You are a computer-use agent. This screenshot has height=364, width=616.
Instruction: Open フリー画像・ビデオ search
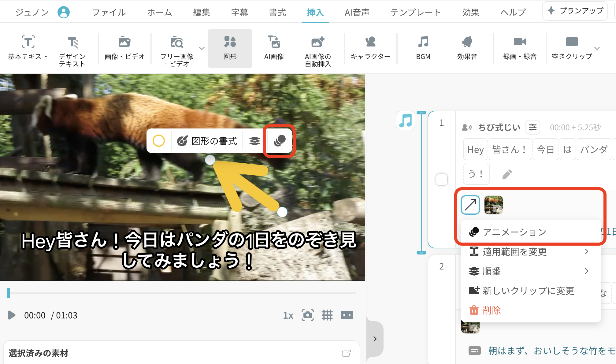coord(177,51)
